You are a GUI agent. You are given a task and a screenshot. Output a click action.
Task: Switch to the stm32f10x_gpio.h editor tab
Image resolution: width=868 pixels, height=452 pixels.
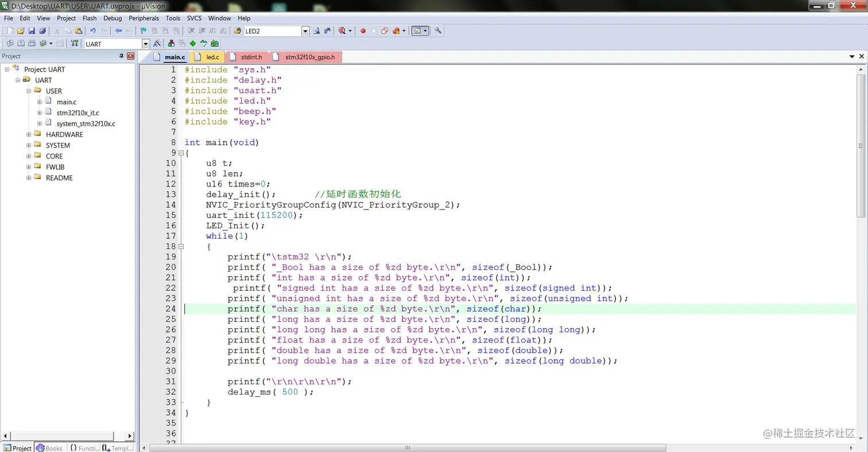pos(306,57)
